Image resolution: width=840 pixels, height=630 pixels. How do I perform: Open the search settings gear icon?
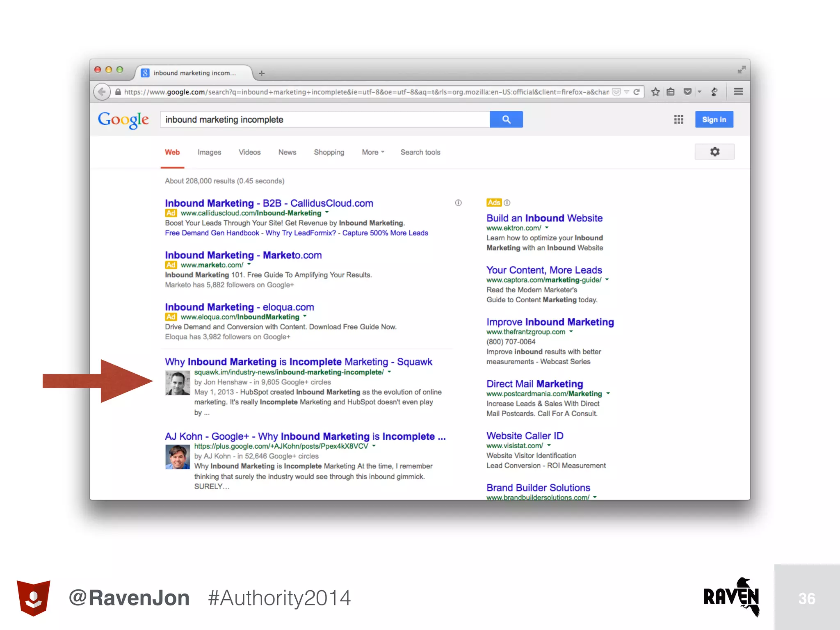[x=714, y=152]
